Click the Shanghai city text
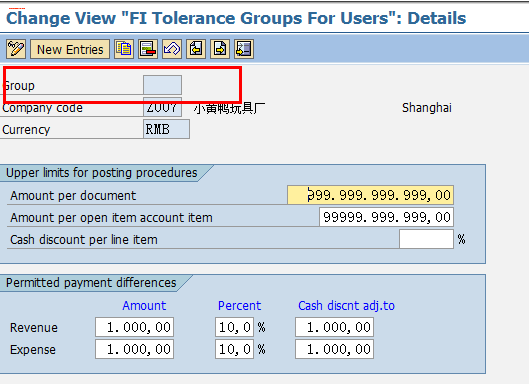 (x=426, y=108)
